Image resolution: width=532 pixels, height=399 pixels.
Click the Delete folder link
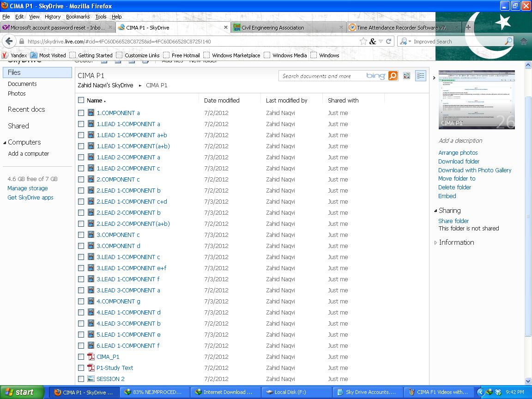pyautogui.click(x=454, y=187)
